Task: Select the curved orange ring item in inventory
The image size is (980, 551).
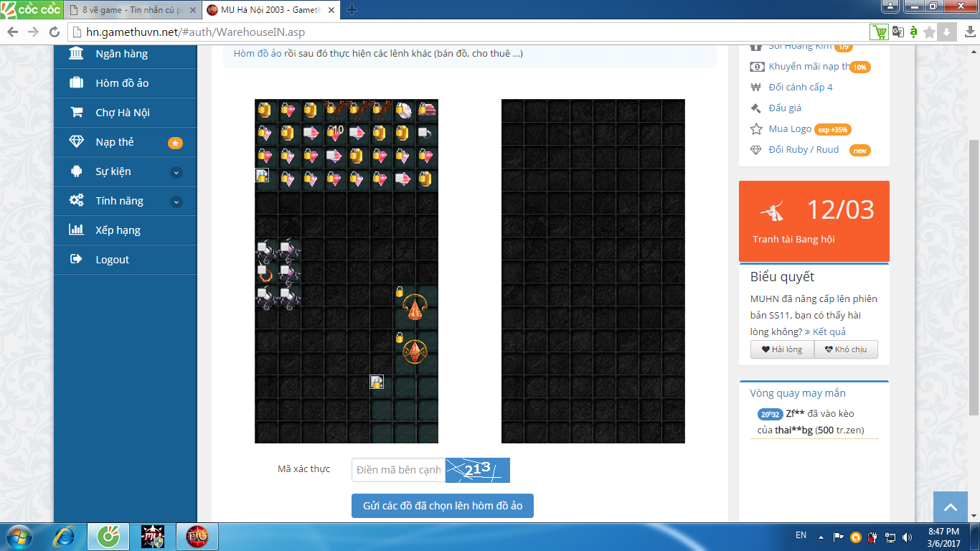Action: click(265, 273)
